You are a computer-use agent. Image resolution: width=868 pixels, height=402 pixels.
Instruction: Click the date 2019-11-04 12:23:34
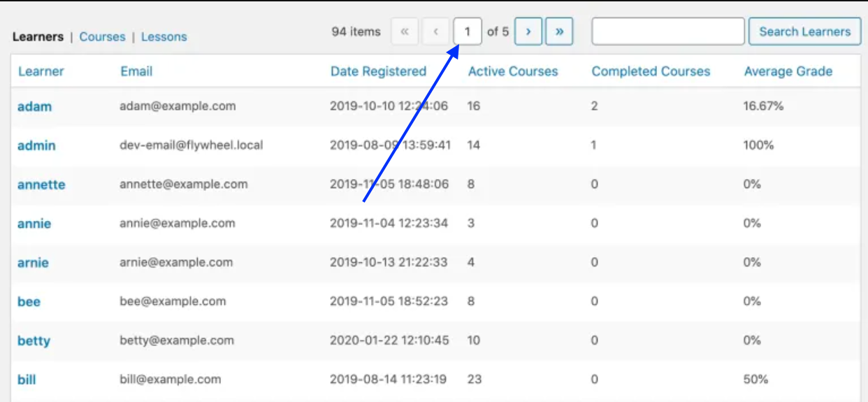[x=389, y=224]
